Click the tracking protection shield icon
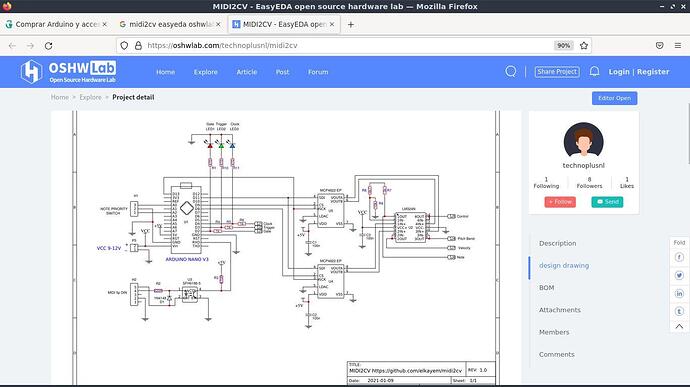This screenshot has height=387, width=690. coord(125,45)
